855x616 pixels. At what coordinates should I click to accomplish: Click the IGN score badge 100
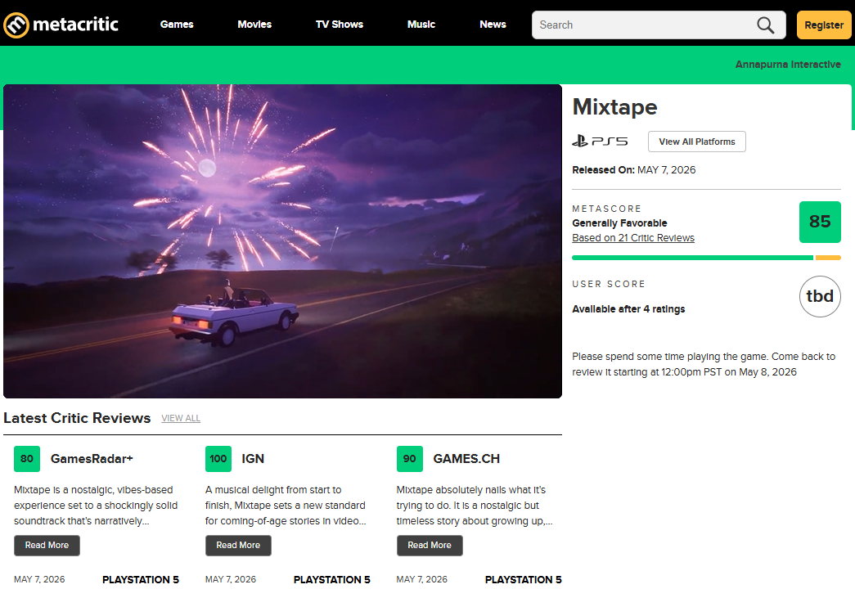coord(218,459)
